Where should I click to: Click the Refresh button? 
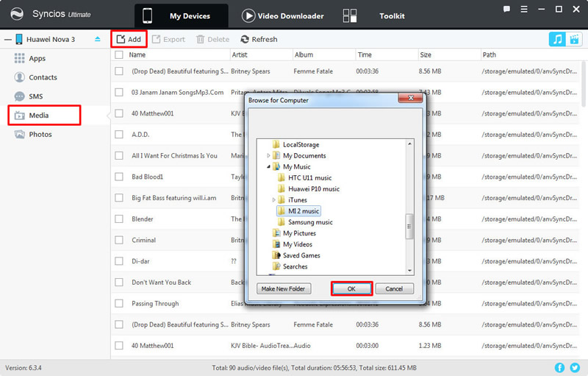(259, 39)
